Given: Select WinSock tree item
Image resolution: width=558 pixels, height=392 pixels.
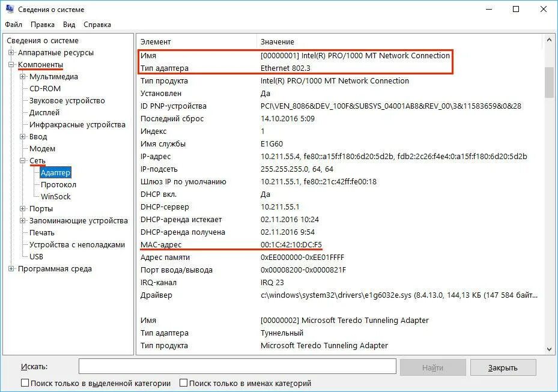Looking at the screenshot, I should click(x=55, y=197).
